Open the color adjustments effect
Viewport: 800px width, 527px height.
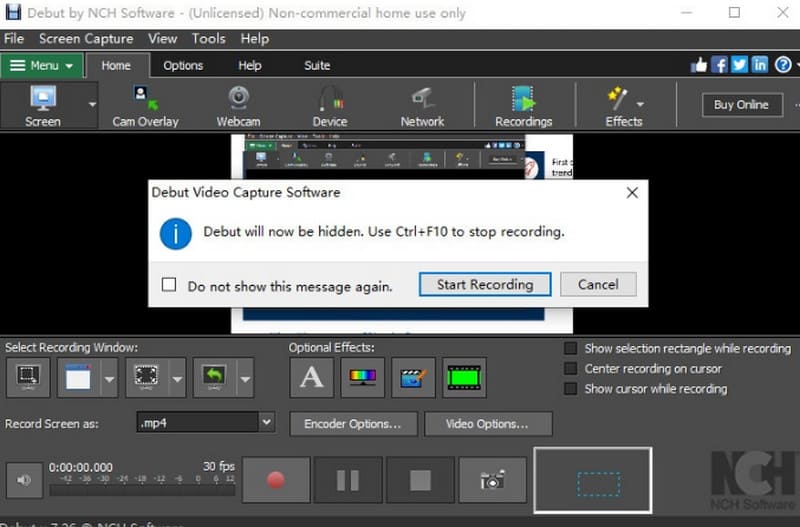coord(362,378)
